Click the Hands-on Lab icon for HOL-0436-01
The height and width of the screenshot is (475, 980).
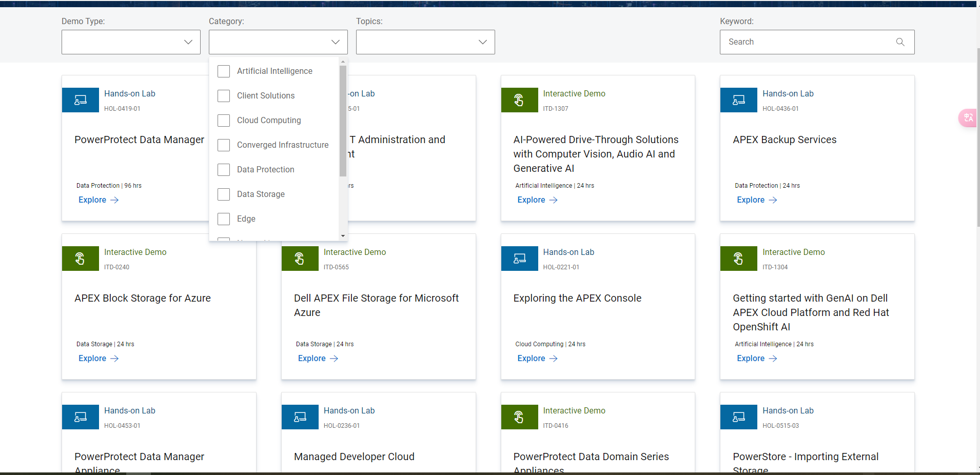[739, 100]
